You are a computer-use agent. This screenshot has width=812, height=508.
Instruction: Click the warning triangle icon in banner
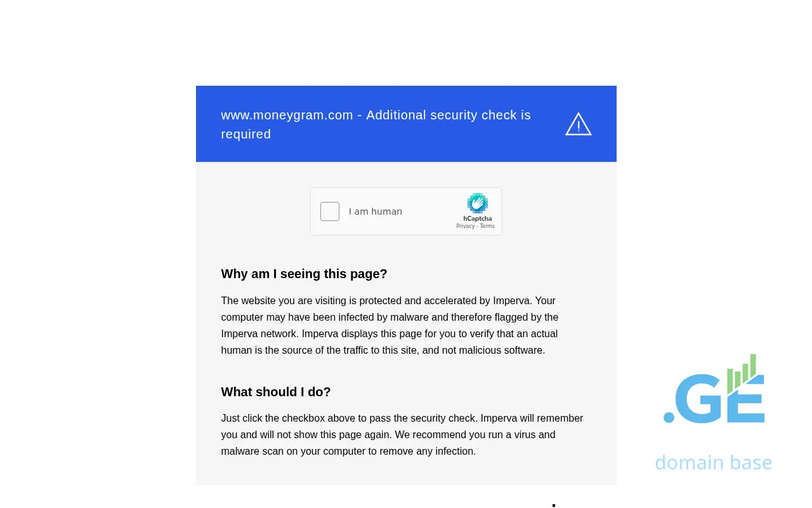[578, 124]
